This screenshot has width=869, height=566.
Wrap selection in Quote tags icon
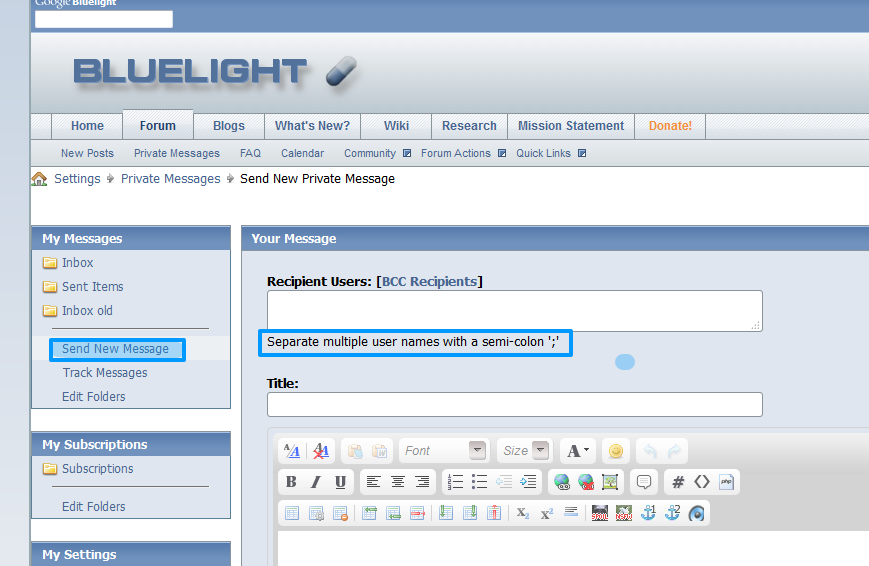(x=644, y=482)
